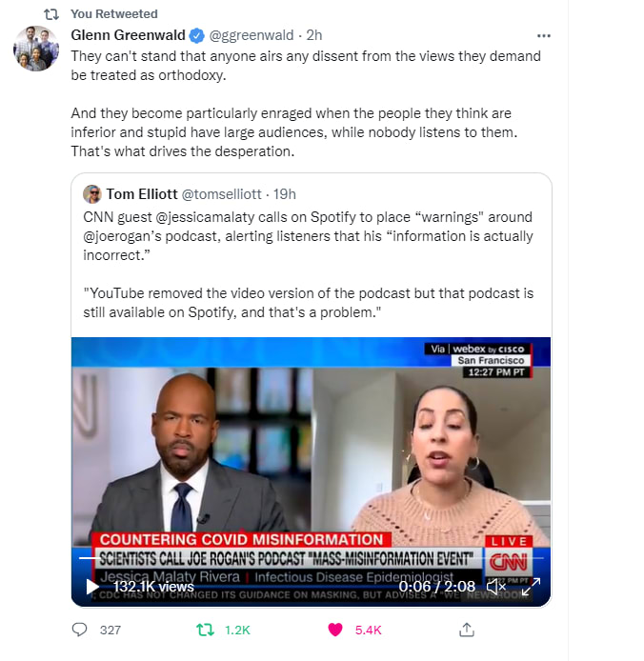Image resolution: width=644 pixels, height=661 pixels.
Task: Open Tom Elliott's small avatar
Action: 92,194
